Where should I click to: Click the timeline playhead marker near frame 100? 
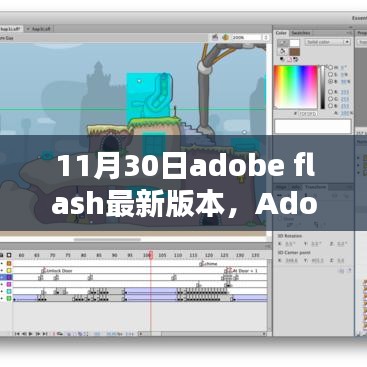pos(151,255)
